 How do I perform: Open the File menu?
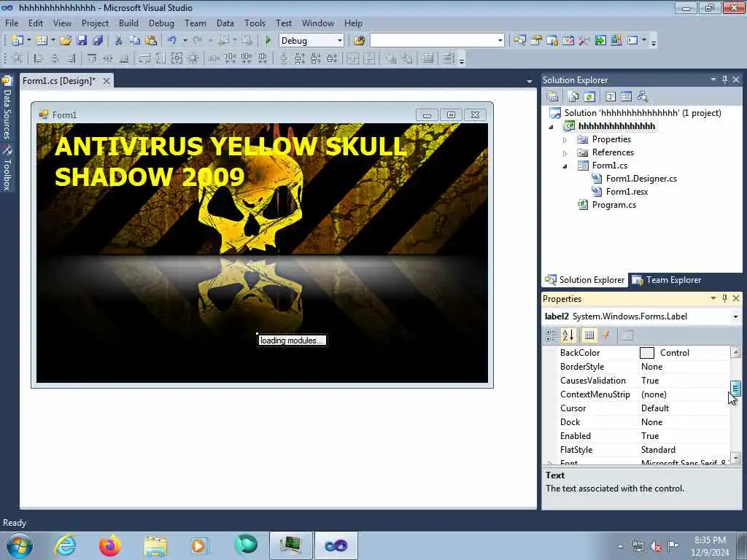pos(12,23)
